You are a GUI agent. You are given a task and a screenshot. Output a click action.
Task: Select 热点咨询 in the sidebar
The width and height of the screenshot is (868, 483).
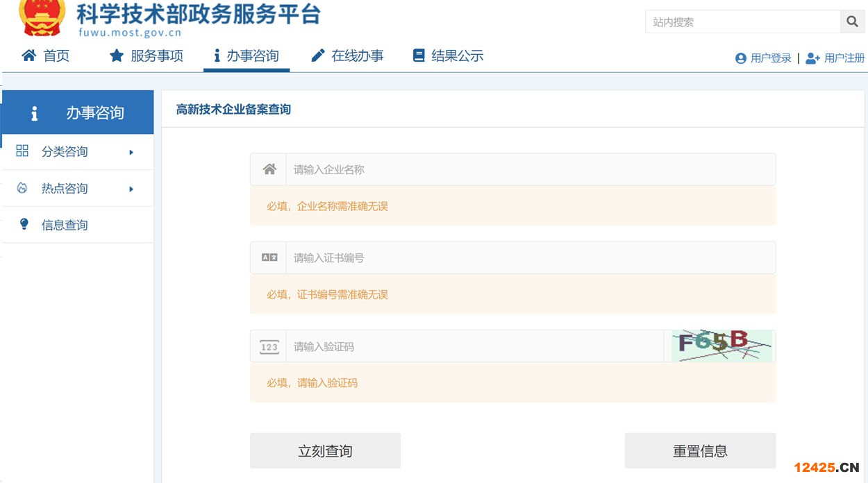[77, 188]
